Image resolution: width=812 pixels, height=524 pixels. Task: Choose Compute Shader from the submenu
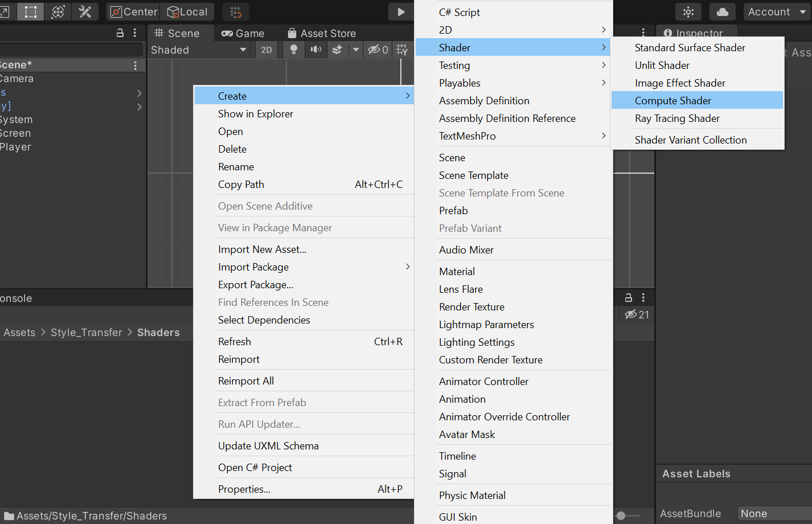tap(673, 101)
